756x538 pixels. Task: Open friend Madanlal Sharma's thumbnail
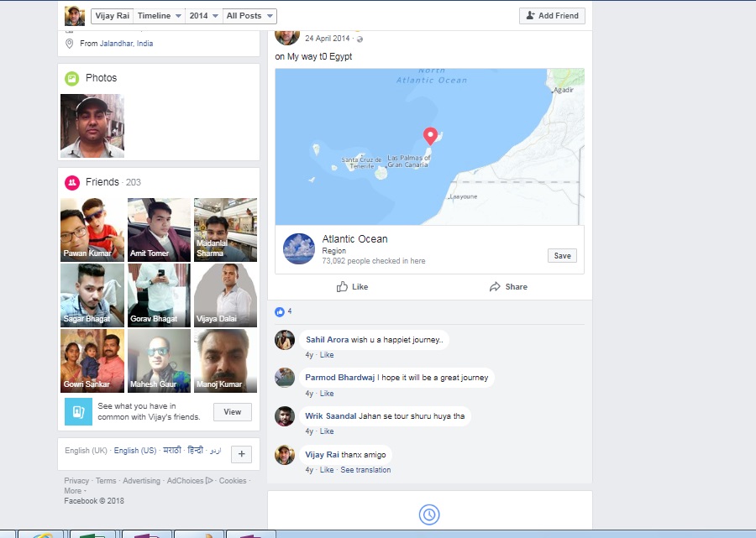pyautogui.click(x=226, y=230)
